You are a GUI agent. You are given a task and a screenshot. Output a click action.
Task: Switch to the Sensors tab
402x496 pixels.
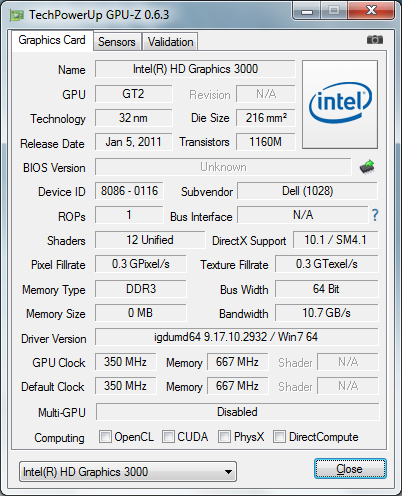tap(117, 42)
